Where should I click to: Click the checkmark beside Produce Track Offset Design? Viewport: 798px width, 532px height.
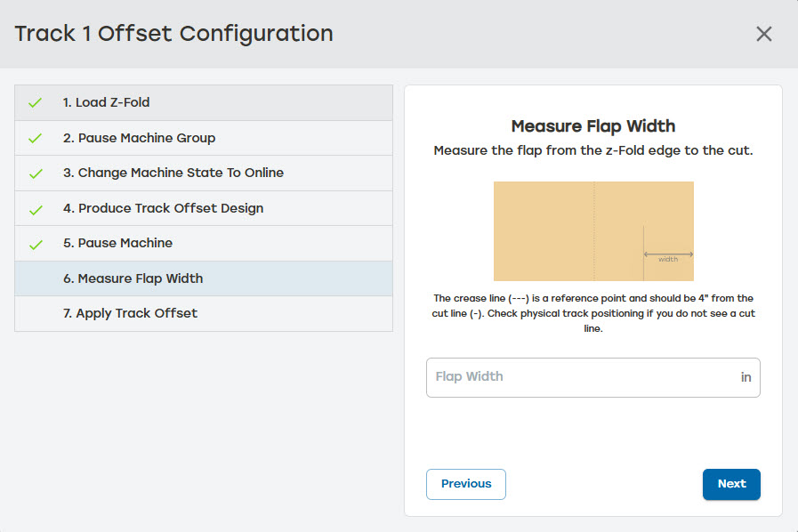(35, 207)
